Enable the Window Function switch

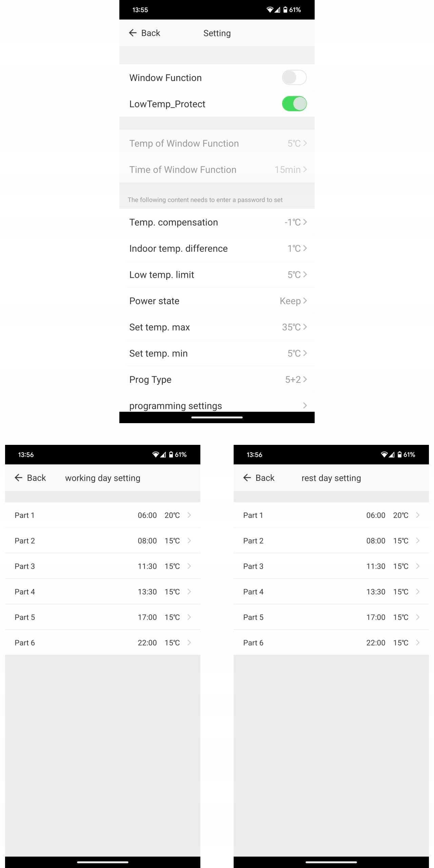coord(294,78)
